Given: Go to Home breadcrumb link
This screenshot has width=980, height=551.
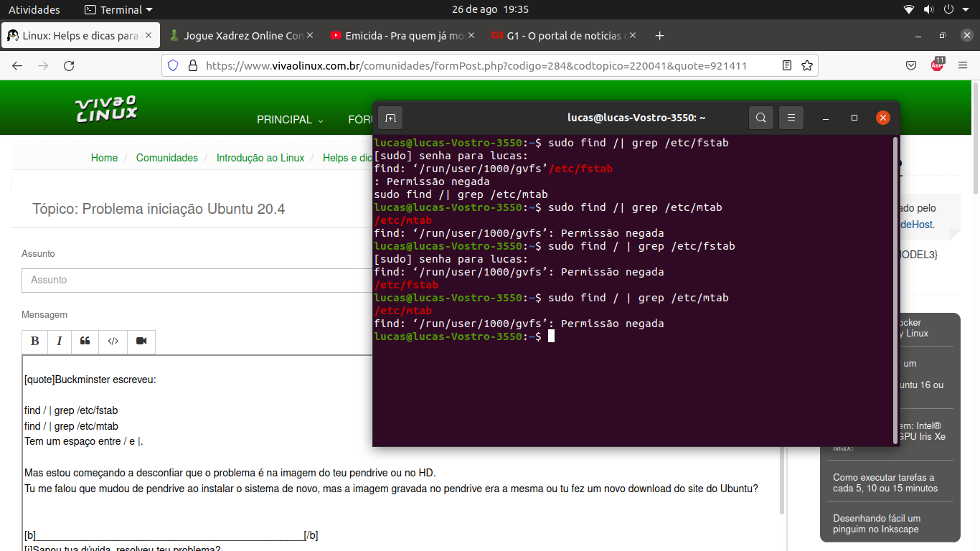Looking at the screenshot, I should (104, 158).
